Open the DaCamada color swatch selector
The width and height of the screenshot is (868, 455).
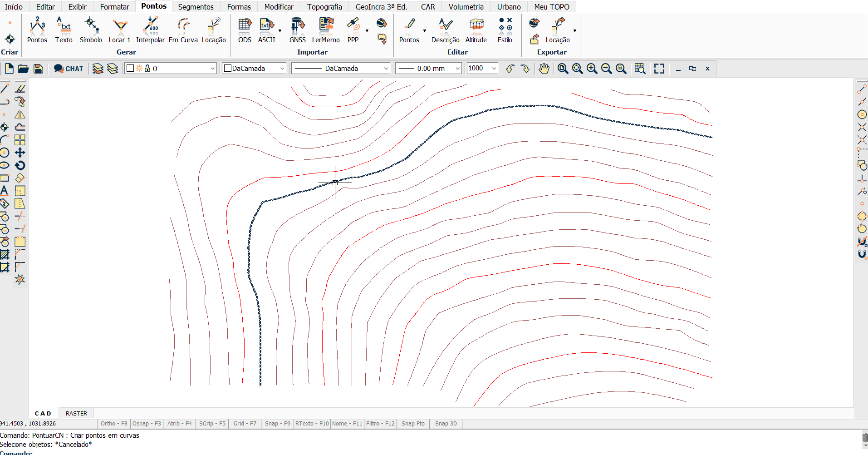[254, 69]
